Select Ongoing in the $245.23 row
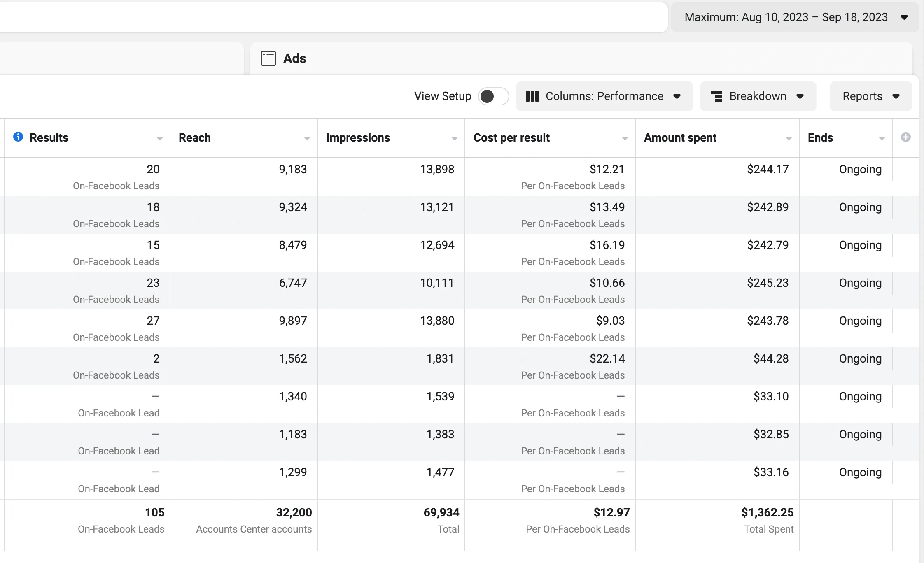The width and height of the screenshot is (924, 563). tap(860, 283)
